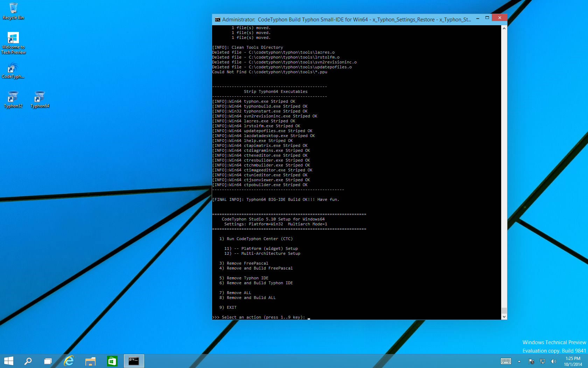
Task: Open the Windows Store taskbar icon
Action: tap(112, 361)
